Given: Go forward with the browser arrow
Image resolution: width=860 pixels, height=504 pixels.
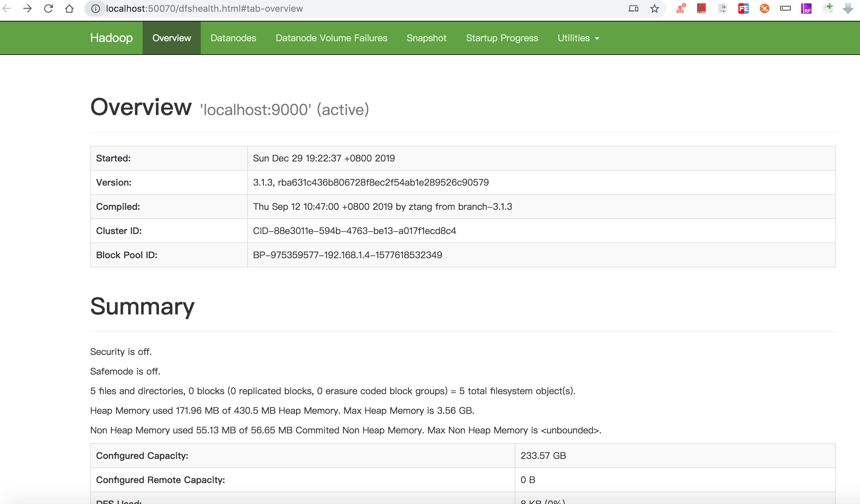Looking at the screenshot, I should tap(27, 8).
